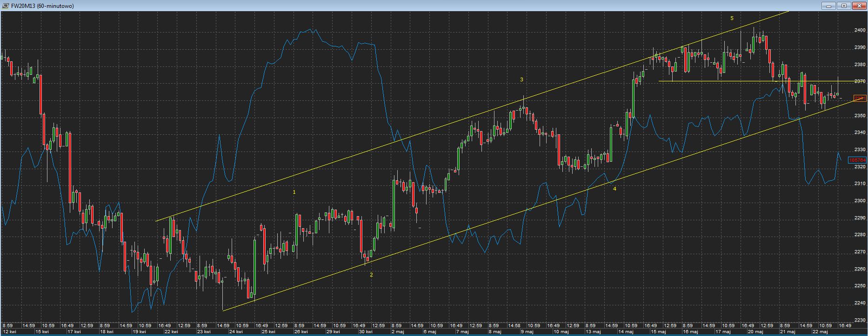Click the '15 kwi' date label

42,332
